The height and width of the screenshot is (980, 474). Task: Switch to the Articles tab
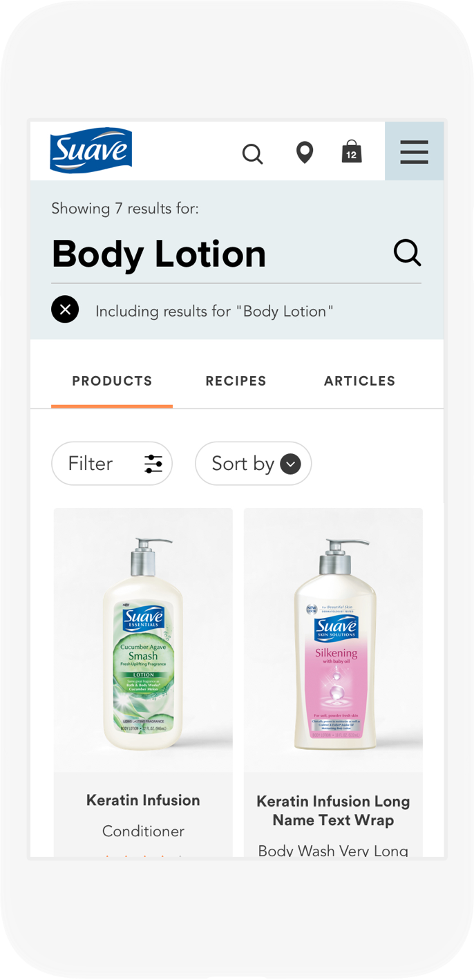click(x=359, y=381)
